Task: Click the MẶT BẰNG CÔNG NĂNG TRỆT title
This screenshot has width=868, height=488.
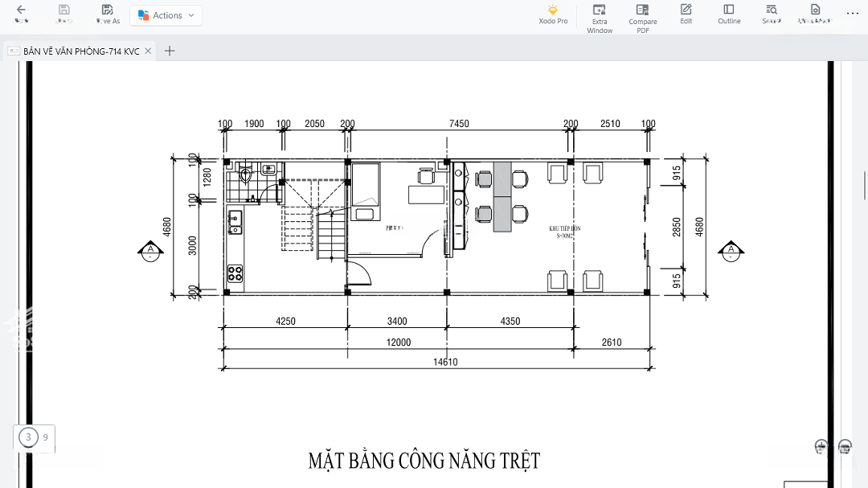Action: [x=424, y=461]
